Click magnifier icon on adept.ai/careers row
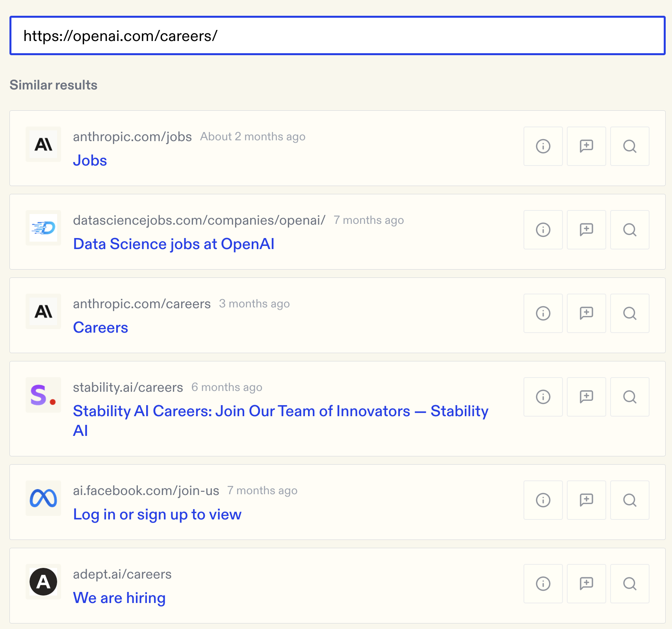This screenshot has width=672, height=629. point(629,584)
